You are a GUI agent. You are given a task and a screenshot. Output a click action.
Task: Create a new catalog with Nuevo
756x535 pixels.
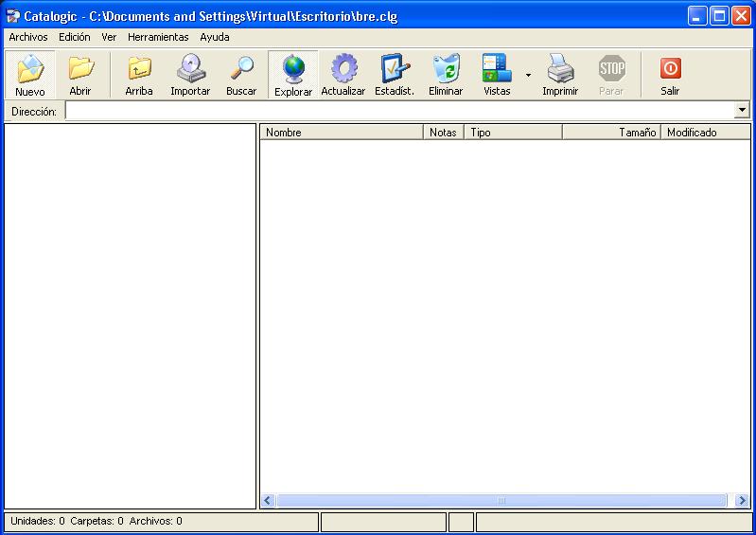[30, 75]
